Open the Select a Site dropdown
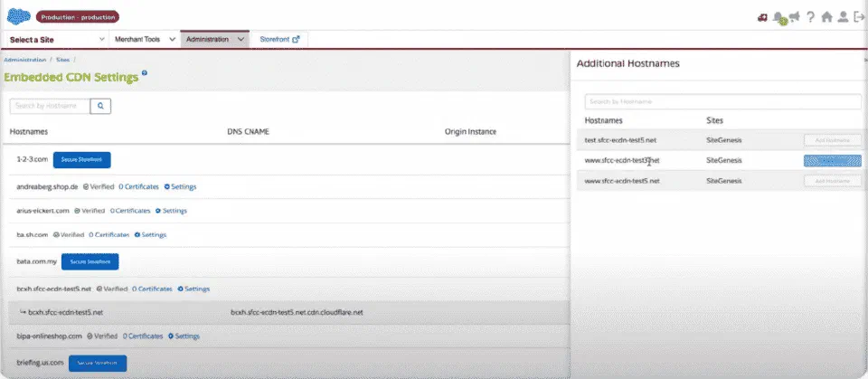 pyautogui.click(x=57, y=39)
